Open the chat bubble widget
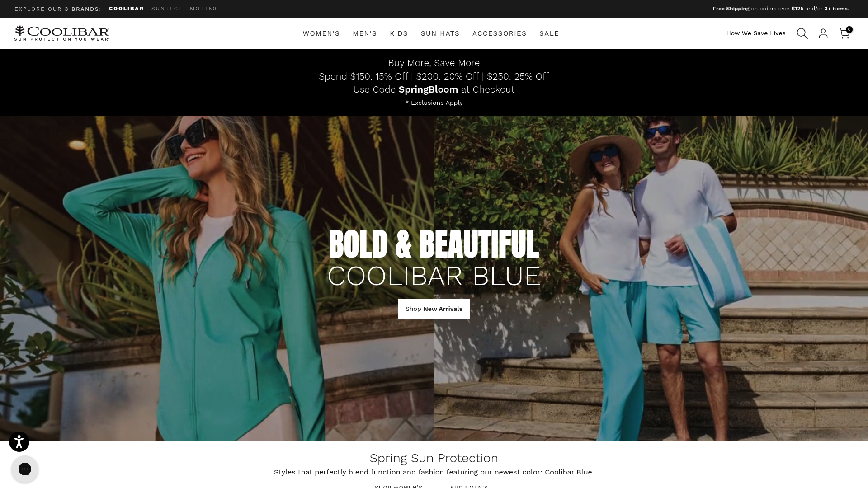The height and width of the screenshot is (488, 868). [25, 469]
